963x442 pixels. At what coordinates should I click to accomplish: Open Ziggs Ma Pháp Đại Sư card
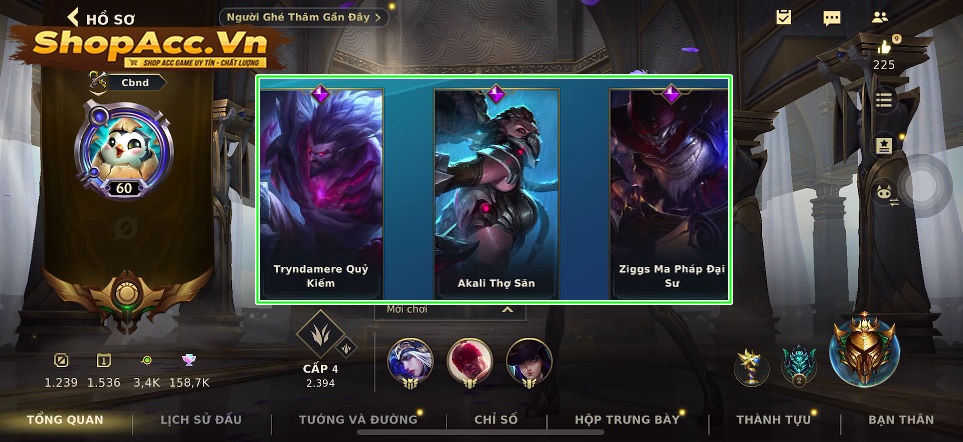tap(669, 193)
